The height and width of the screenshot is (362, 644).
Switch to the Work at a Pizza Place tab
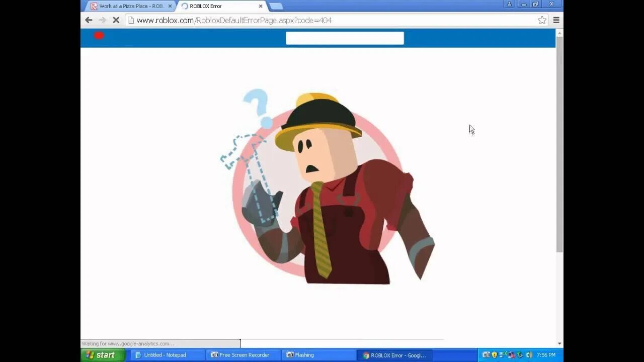(130, 6)
